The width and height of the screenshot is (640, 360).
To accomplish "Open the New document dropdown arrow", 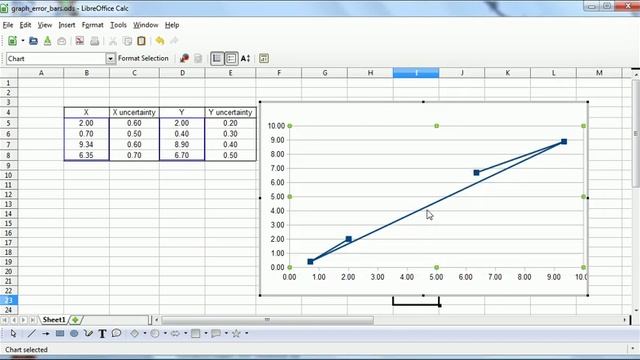I will coord(23,40).
